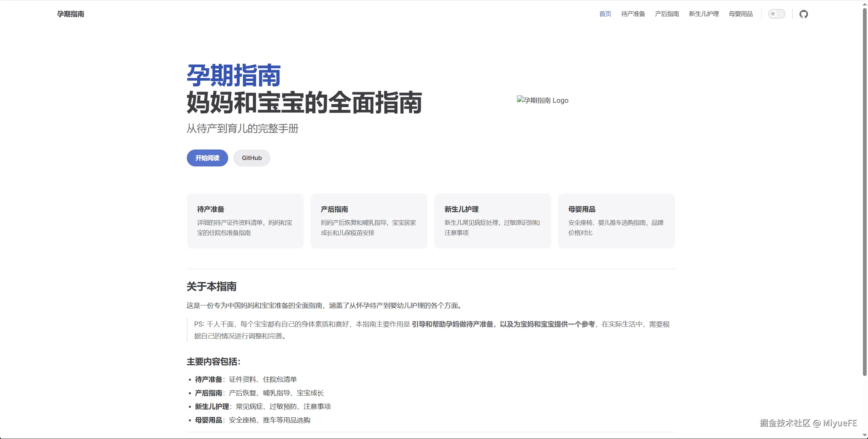Click the GitHub button under the hero text
Viewport: 868px width, 439px height.
(251, 158)
